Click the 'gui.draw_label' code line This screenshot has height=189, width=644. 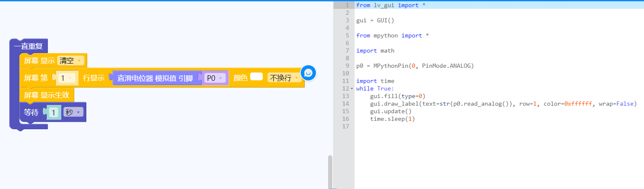(504, 104)
